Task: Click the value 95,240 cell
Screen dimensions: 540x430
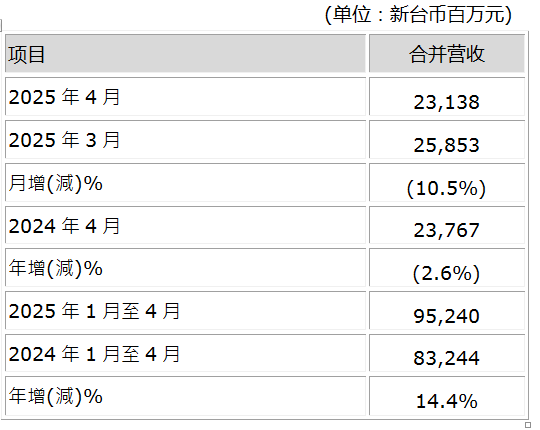Action: coord(447,311)
